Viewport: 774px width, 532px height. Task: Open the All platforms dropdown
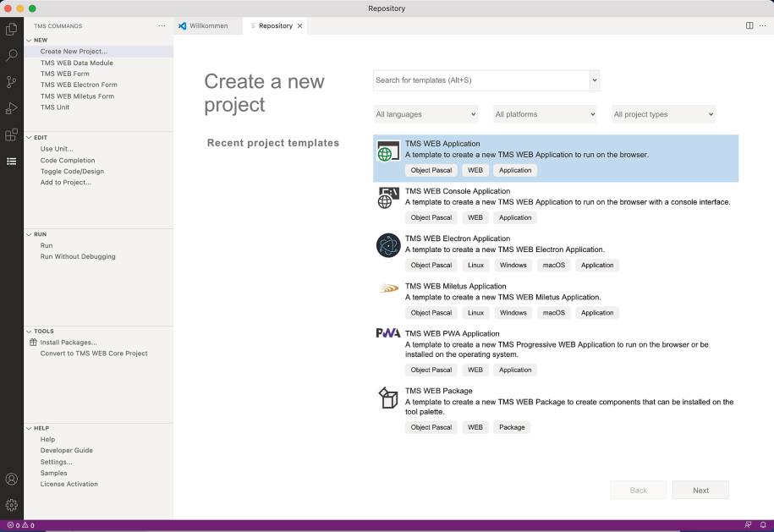click(545, 114)
